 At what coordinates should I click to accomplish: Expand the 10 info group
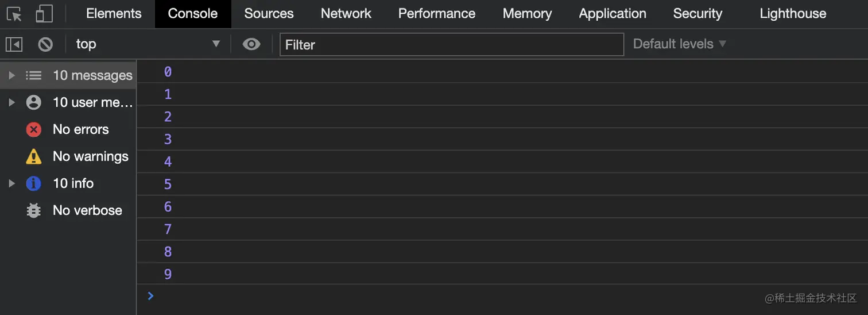point(11,183)
